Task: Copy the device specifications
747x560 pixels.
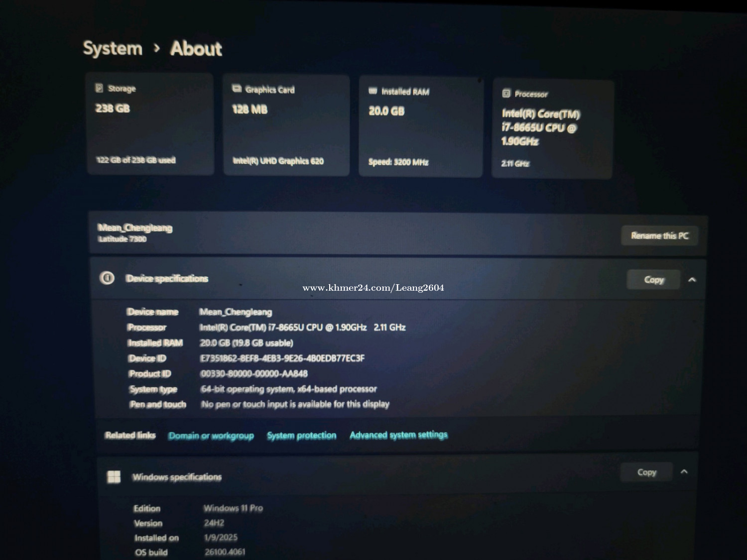Action: [653, 280]
